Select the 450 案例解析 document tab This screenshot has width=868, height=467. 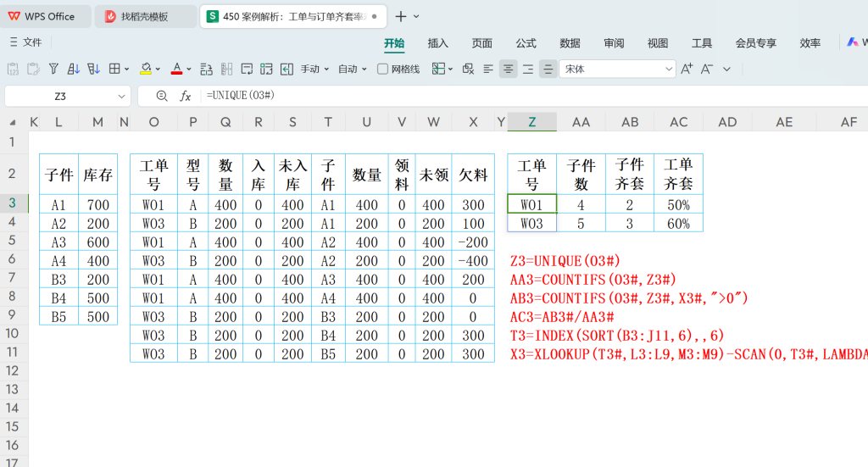pyautogui.click(x=293, y=17)
